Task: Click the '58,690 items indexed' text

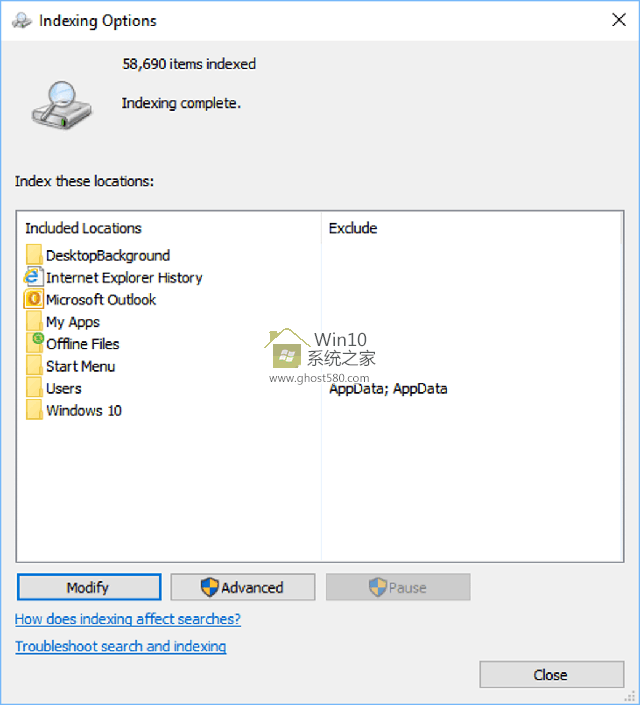Action: [189, 64]
